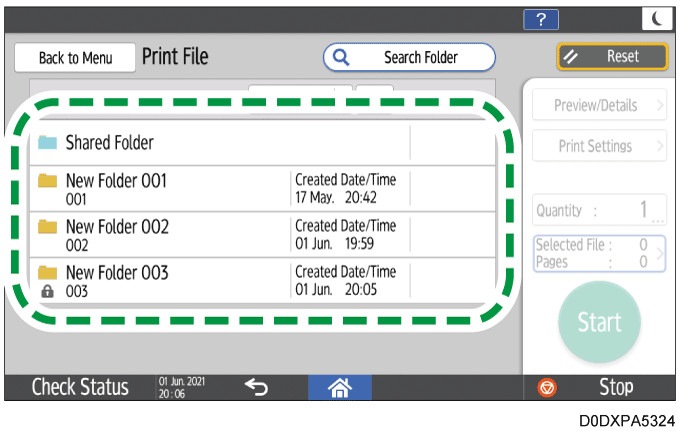Click the red Stop icon
Viewport: 679px width, 431px height.
[548, 387]
